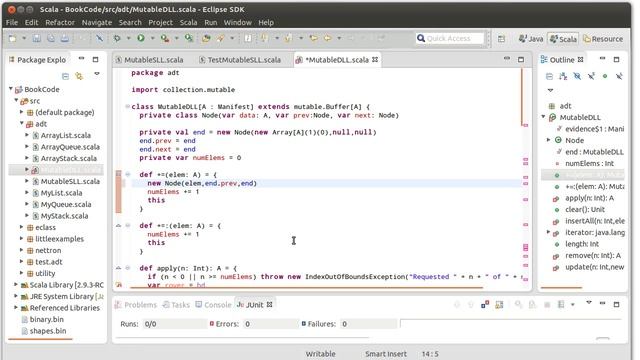Click the Save toolbar icon

pos(37,38)
